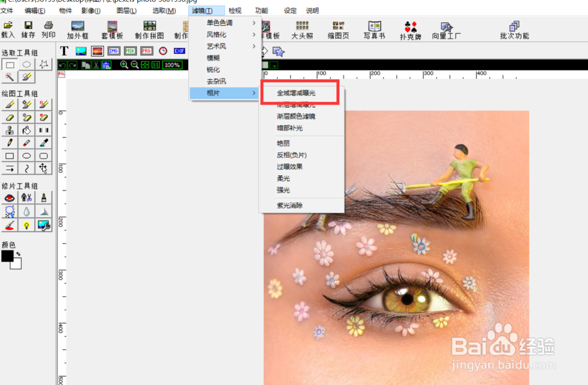Click the 载入 load button
This screenshot has width=588, height=385.
8,29
